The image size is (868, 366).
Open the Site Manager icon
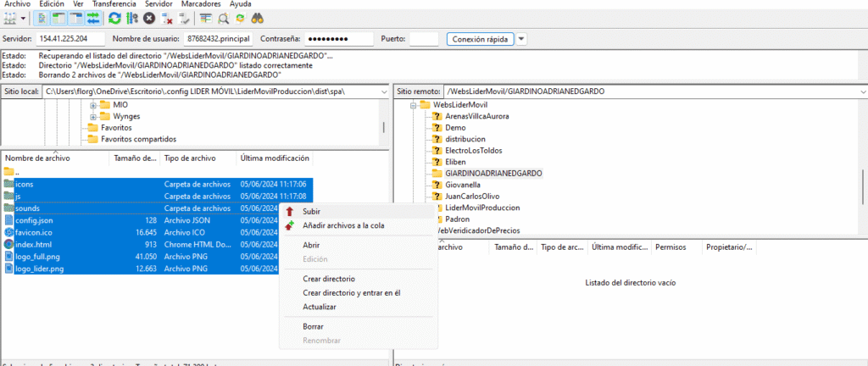pyautogui.click(x=9, y=18)
